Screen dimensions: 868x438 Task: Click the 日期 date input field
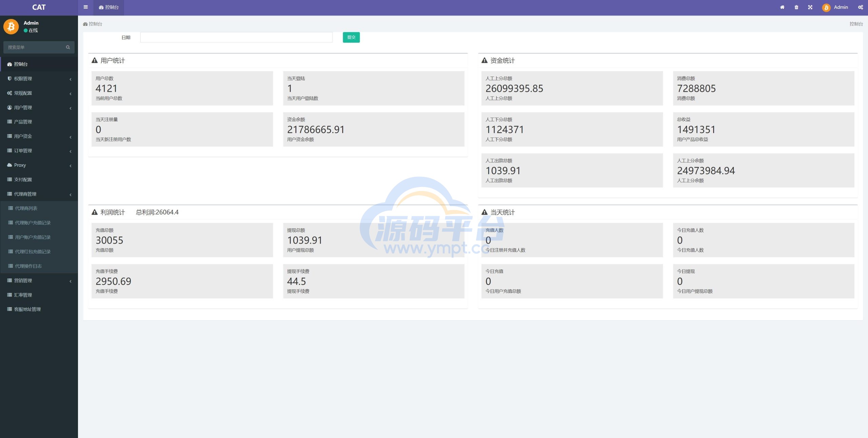pyautogui.click(x=236, y=37)
